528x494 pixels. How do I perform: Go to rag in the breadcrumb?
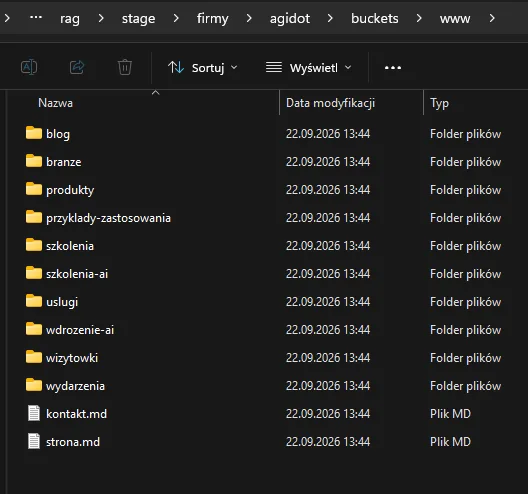[70, 19]
